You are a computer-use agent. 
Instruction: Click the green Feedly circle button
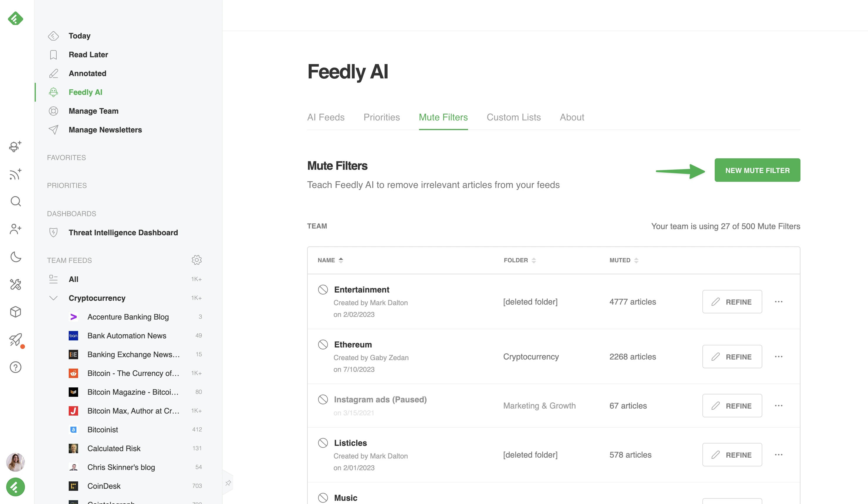(16, 487)
